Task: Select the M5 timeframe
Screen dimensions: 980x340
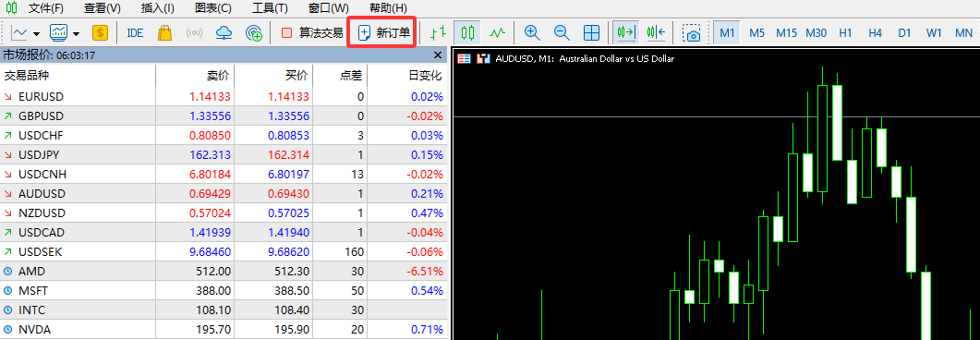Action: point(756,32)
